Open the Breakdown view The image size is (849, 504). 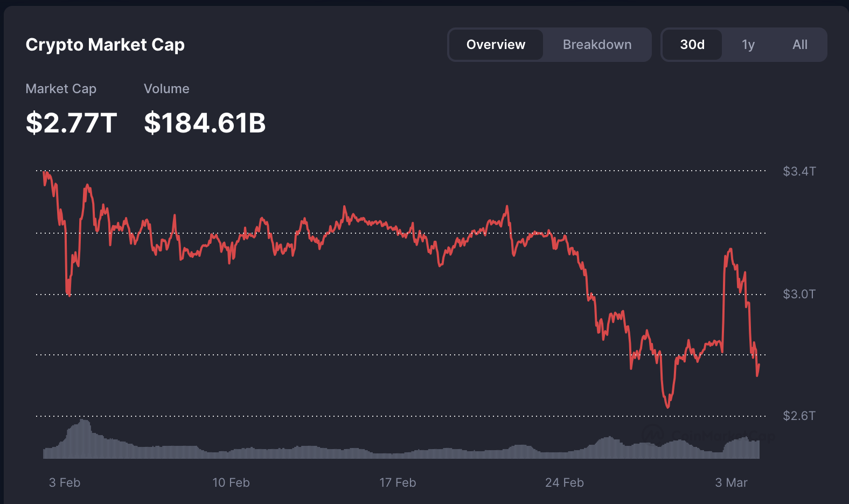597,45
